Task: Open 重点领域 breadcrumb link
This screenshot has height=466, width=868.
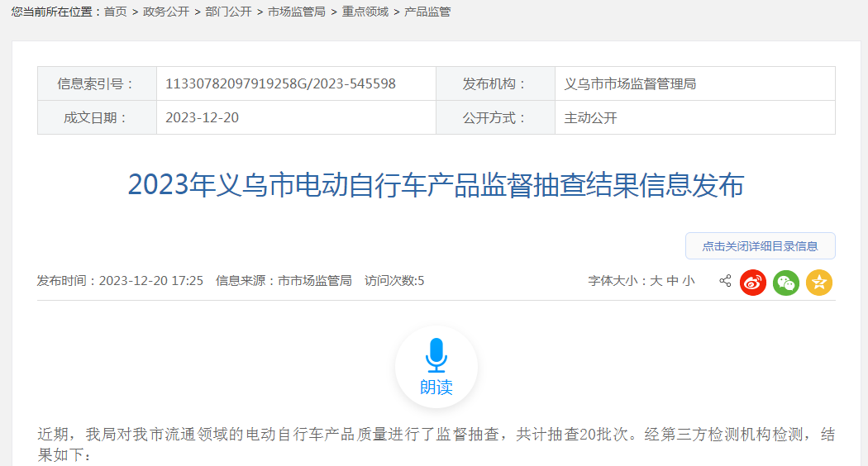Action: pos(365,12)
